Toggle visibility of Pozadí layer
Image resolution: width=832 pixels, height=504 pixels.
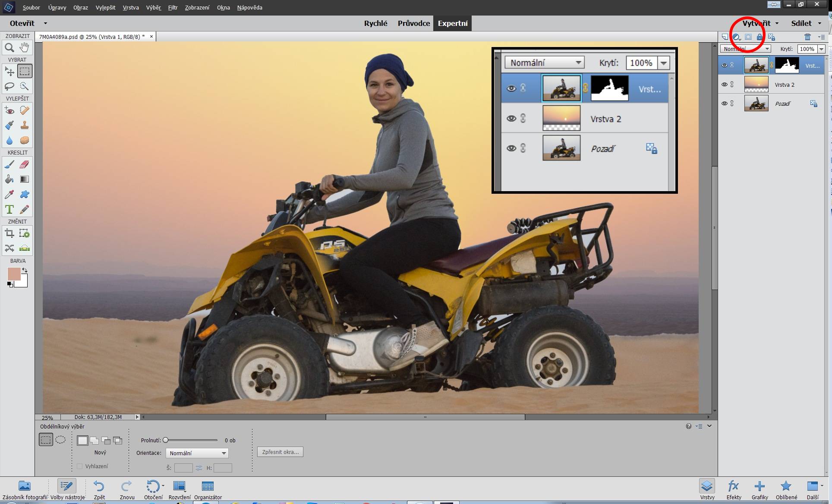click(x=725, y=104)
